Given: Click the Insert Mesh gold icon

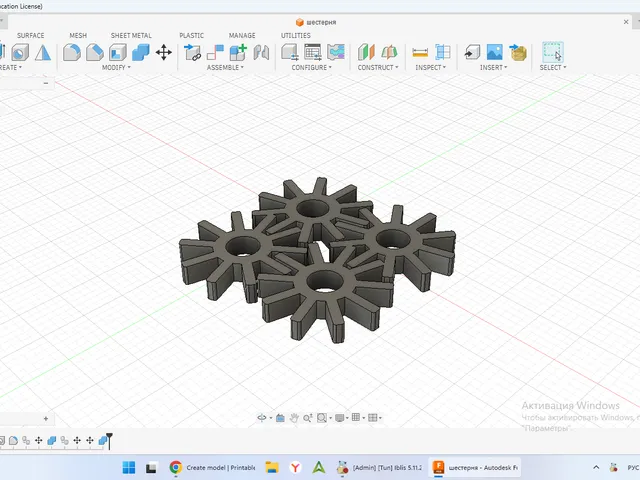Looking at the screenshot, I should click(518, 52).
